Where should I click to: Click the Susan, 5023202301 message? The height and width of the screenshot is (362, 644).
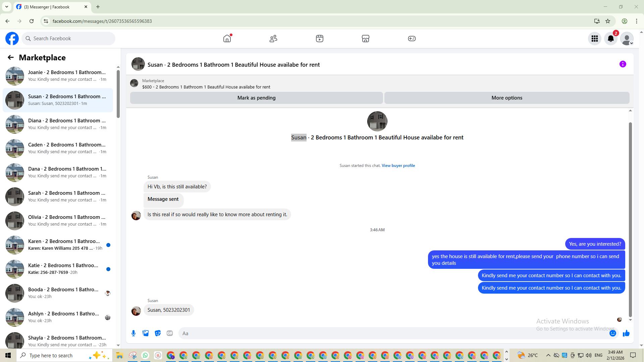(x=169, y=310)
